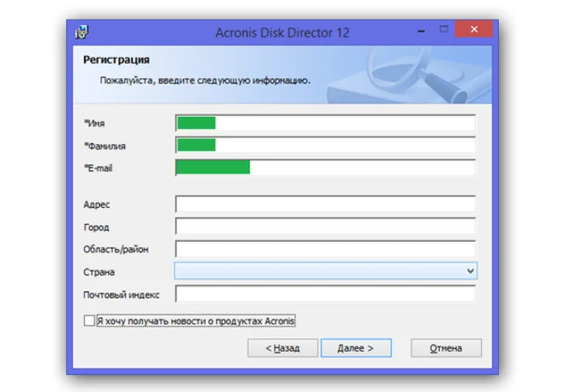Enable the Acronis product news checkbox
565x392 pixels.
[x=89, y=321]
